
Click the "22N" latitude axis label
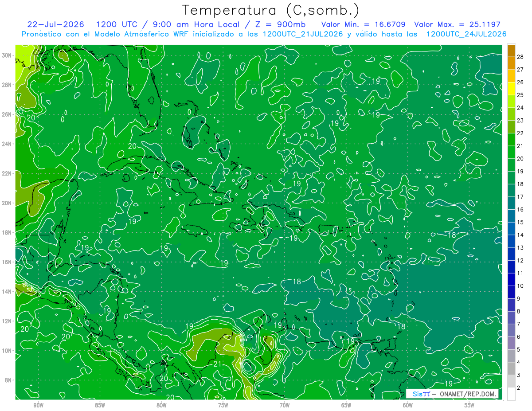pos(8,173)
